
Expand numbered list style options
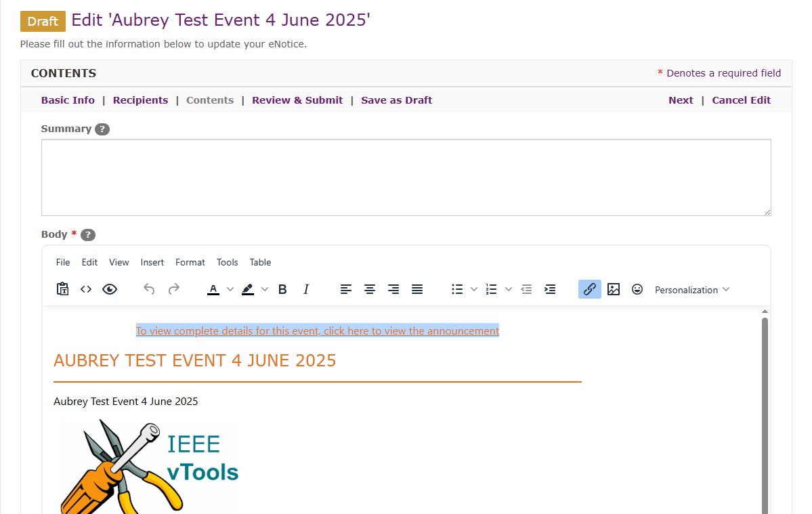click(x=509, y=289)
